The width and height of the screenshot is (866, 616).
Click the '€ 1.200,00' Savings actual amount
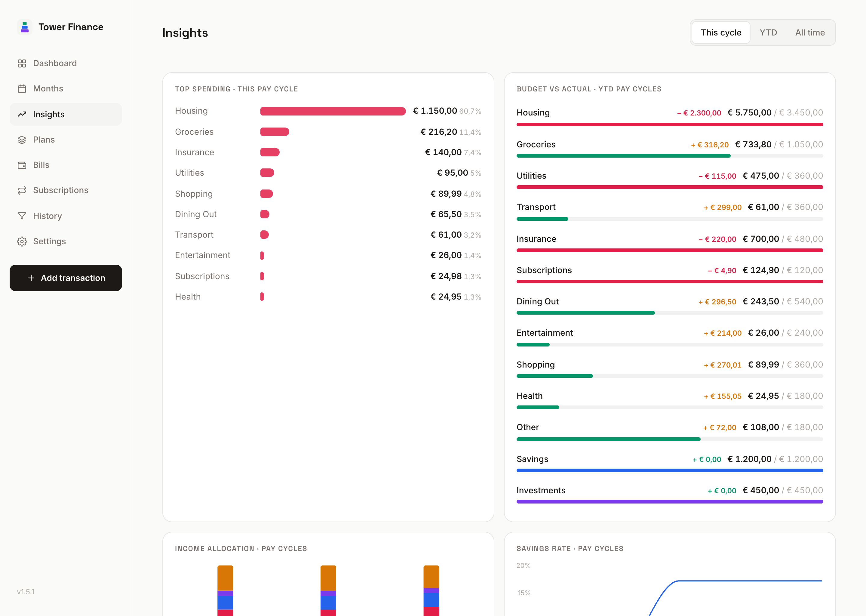[x=749, y=459]
